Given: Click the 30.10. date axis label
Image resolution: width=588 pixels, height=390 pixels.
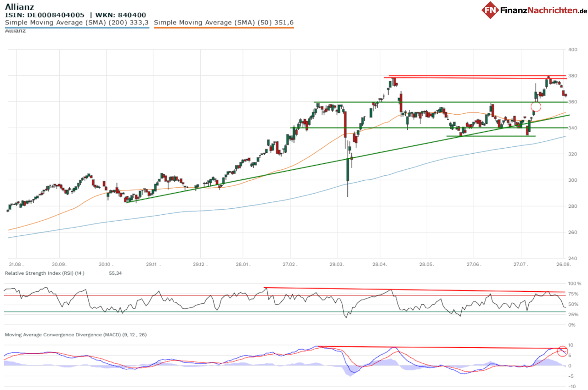Looking at the screenshot, I should tap(106, 265).
